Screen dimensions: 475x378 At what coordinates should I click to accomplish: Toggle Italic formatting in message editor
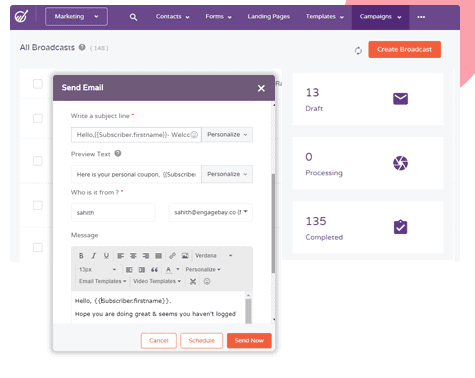pos(94,256)
